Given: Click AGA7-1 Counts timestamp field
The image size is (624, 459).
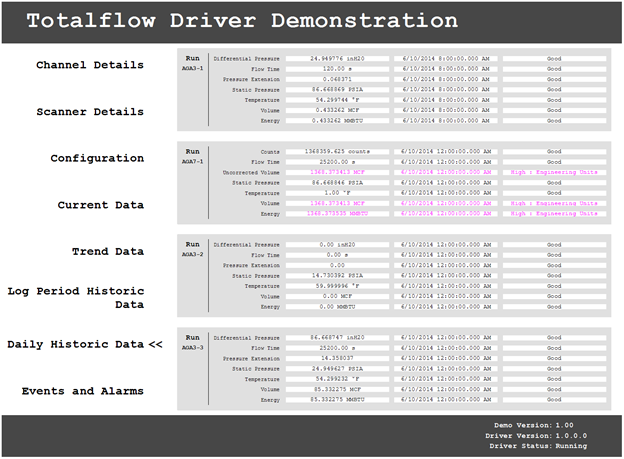Looking at the screenshot, I should pyautogui.click(x=446, y=152).
